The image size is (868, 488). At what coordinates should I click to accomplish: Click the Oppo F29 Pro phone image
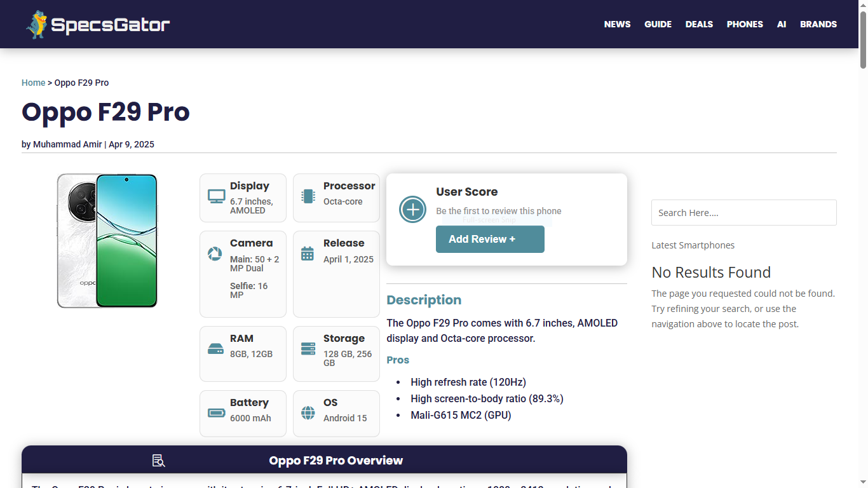click(107, 241)
